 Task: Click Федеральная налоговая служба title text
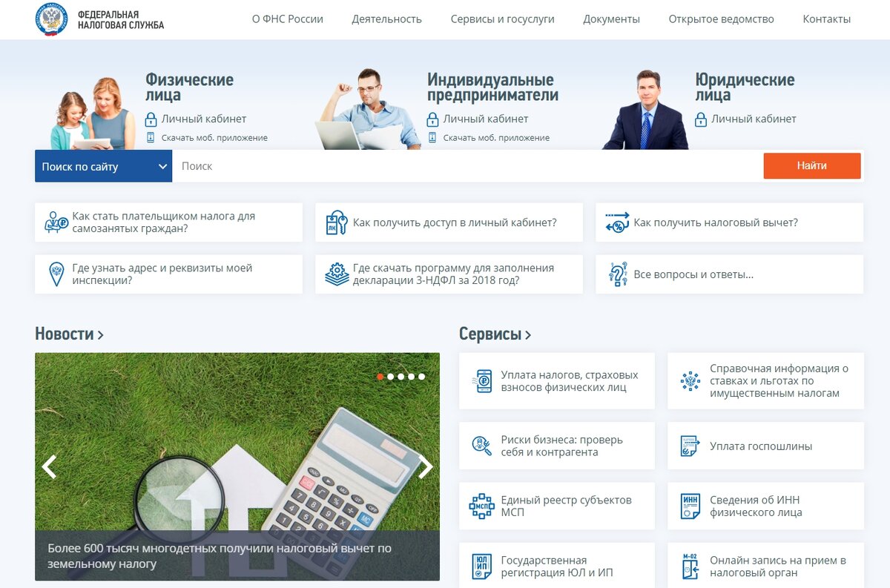[x=121, y=20]
